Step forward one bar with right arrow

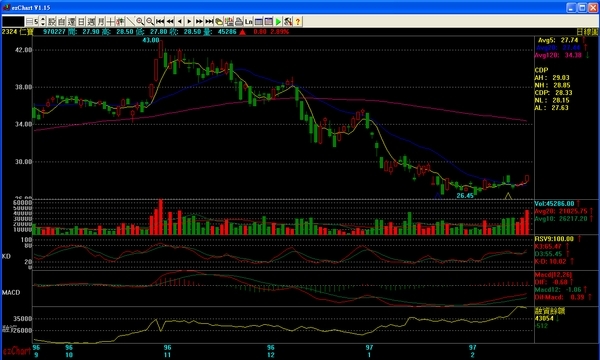pos(189,21)
